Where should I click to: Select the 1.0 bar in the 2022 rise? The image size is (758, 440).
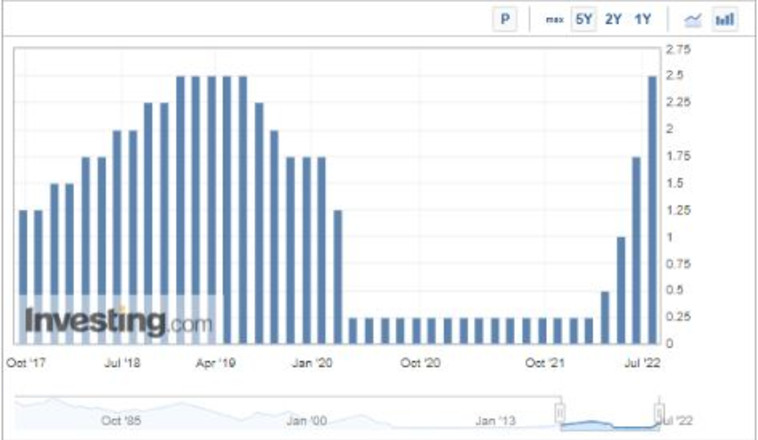pyautogui.click(x=621, y=290)
